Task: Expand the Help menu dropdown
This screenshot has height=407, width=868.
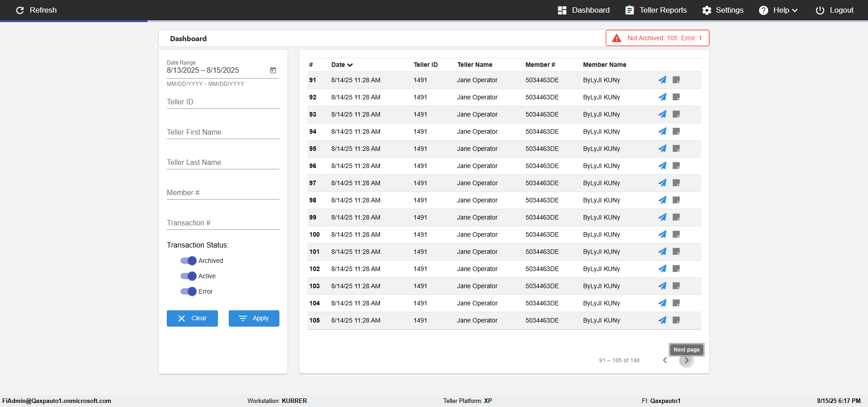Action: [x=778, y=10]
